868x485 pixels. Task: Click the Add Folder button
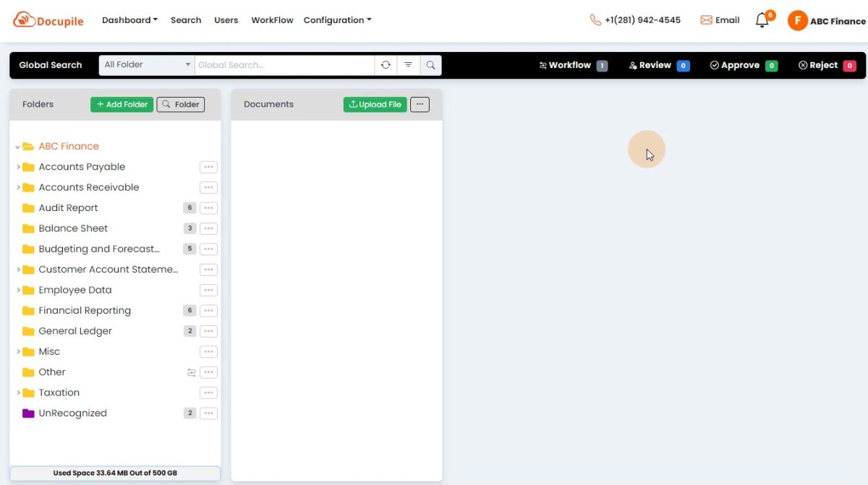(x=121, y=104)
